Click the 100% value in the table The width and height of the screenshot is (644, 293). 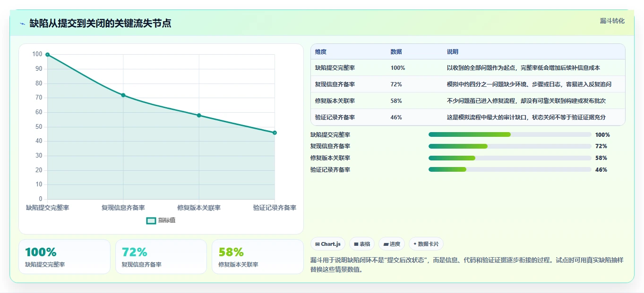(398, 68)
